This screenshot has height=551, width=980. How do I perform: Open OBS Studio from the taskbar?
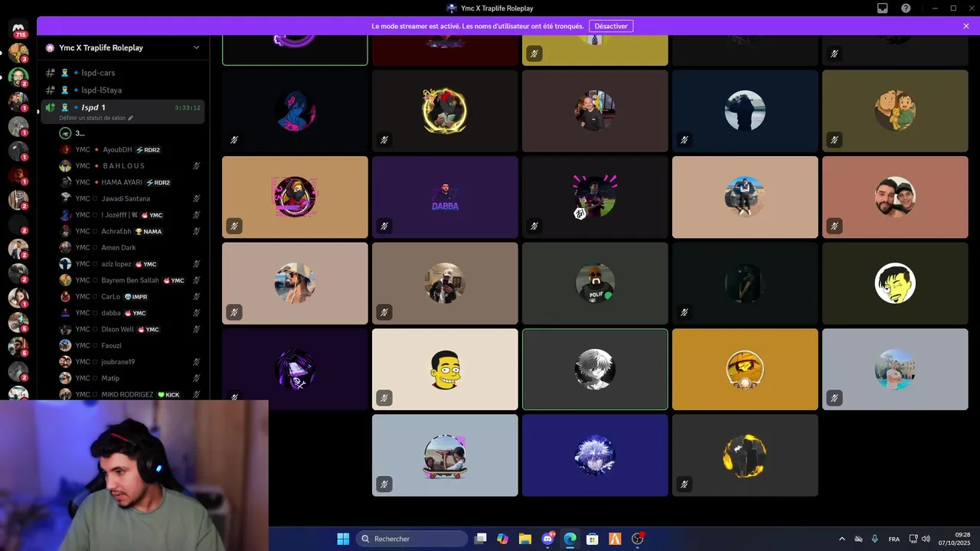point(638,539)
